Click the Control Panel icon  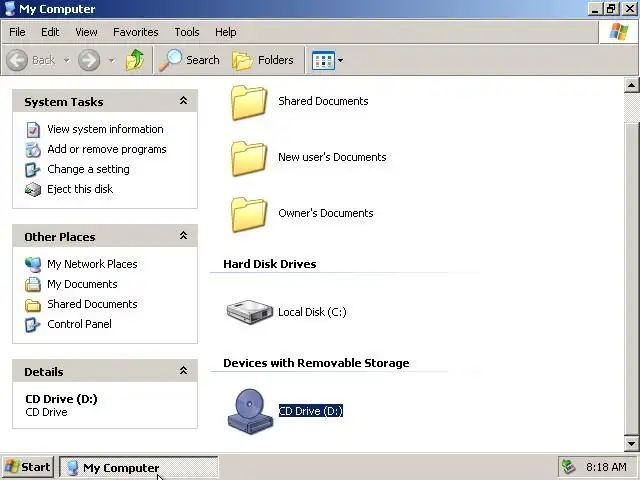click(33, 325)
